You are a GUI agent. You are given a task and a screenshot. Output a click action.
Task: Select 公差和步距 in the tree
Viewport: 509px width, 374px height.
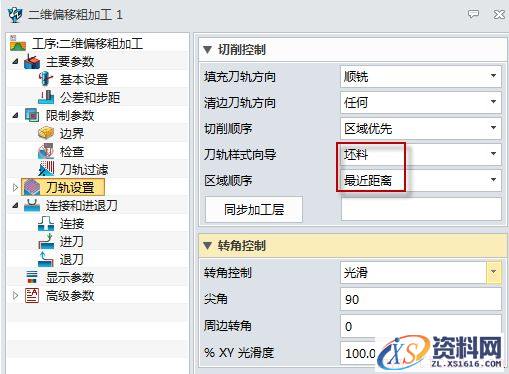tap(90, 98)
